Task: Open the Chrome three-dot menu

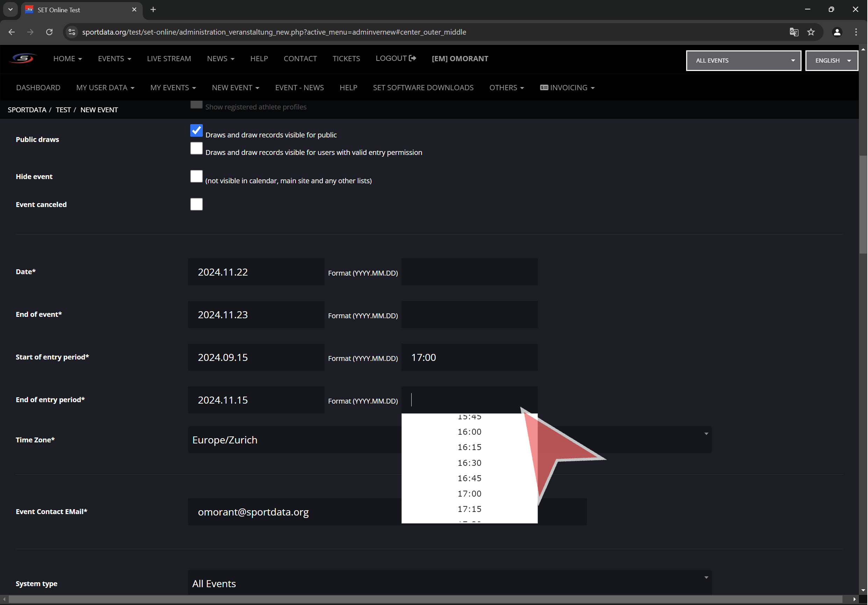Action: (x=856, y=32)
